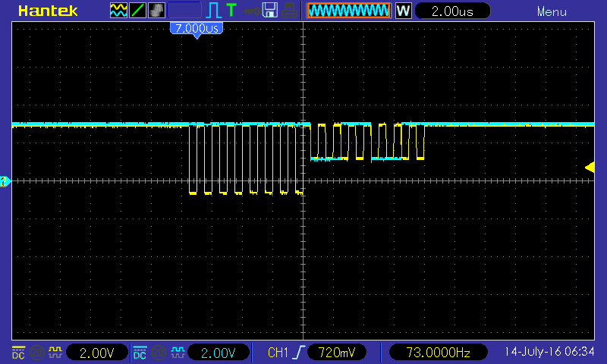
Task: Click the greyed-out printer icon
Action: pos(289,11)
